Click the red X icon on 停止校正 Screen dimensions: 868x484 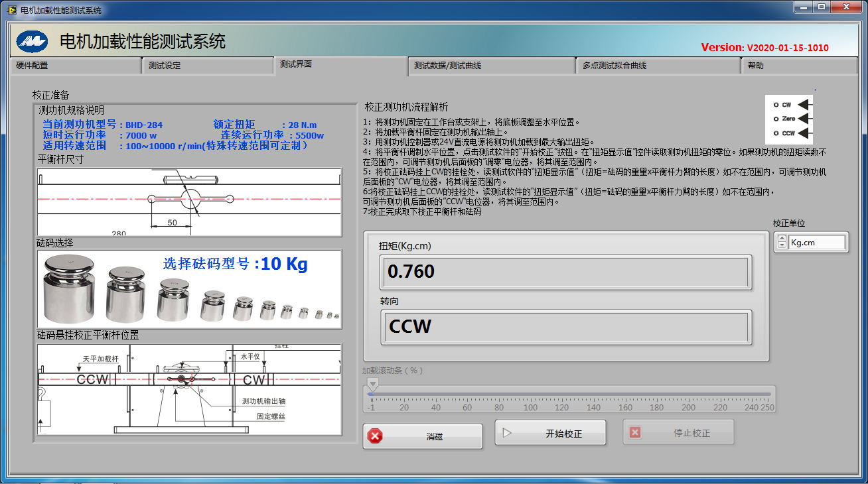tap(635, 432)
